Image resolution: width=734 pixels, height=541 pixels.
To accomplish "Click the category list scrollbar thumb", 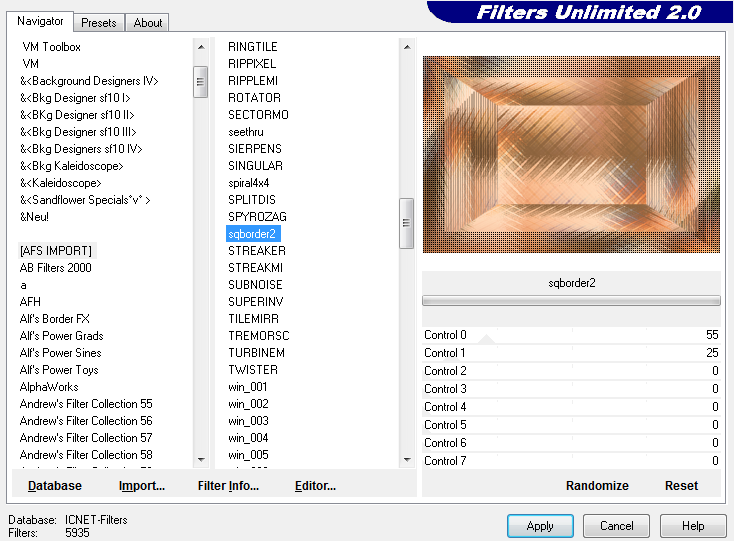I will point(200,82).
